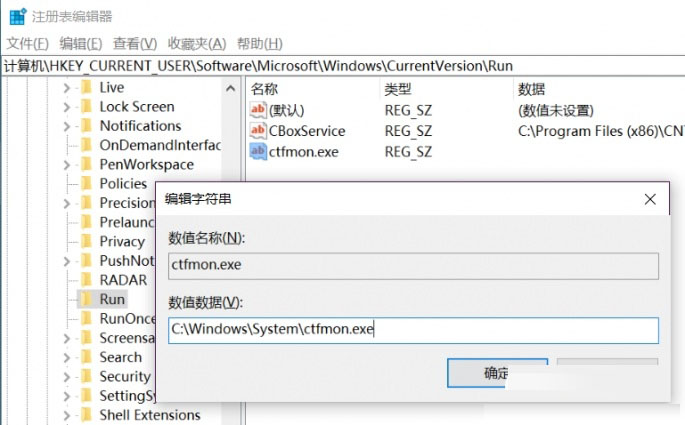Image resolution: width=685 pixels, height=425 pixels.
Task: Click the Registry Editor app icon in title bar
Action: click(x=16, y=16)
